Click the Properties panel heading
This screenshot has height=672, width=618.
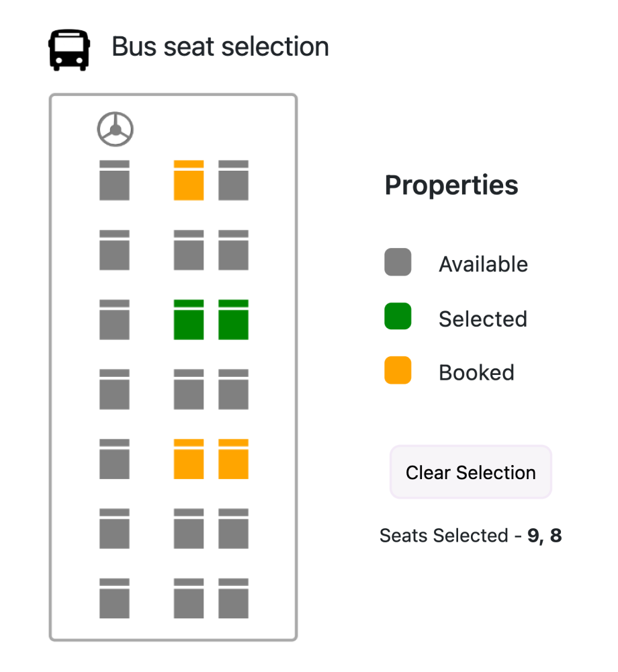451,185
